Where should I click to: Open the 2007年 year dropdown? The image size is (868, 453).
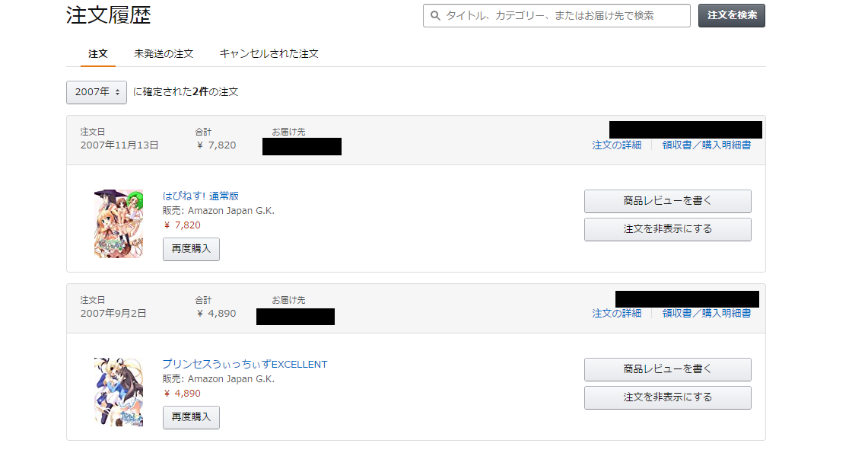[97, 92]
